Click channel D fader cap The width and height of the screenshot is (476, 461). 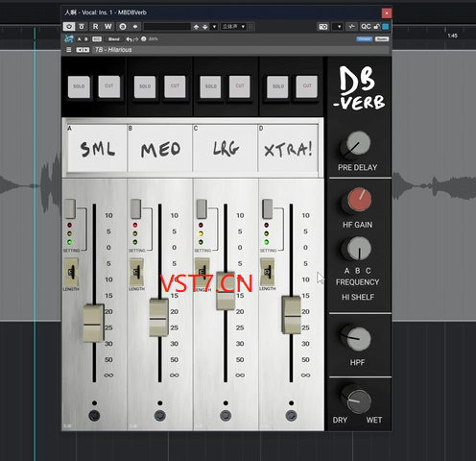coord(291,315)
